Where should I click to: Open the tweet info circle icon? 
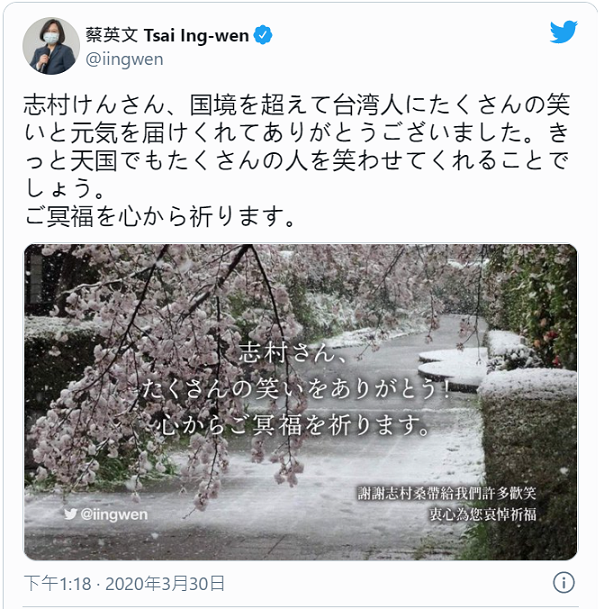(563, 582)
